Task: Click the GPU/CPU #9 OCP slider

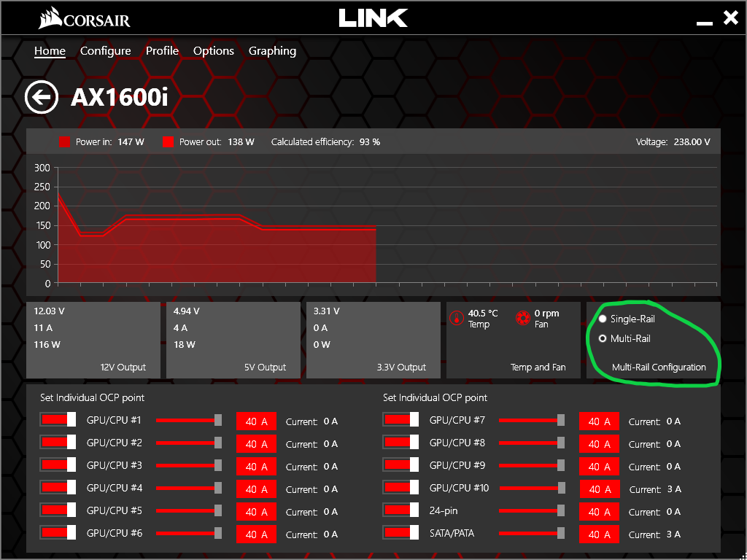Action: pos(532,465)
